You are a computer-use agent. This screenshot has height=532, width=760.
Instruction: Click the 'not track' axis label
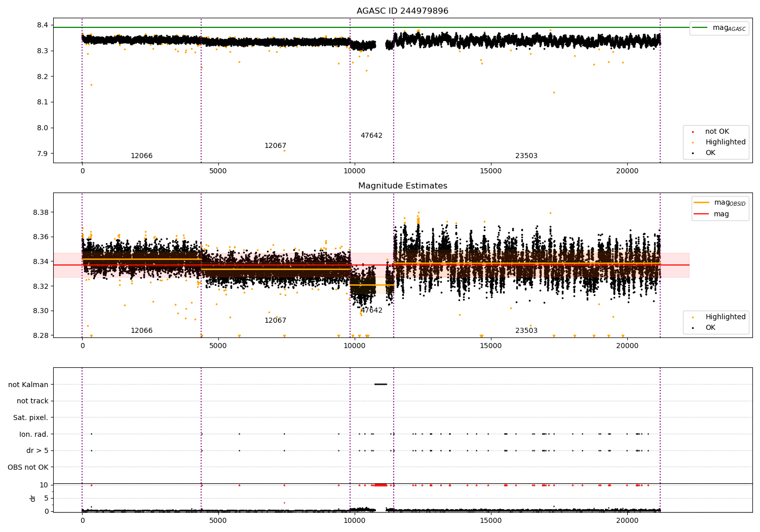(32, 401)
